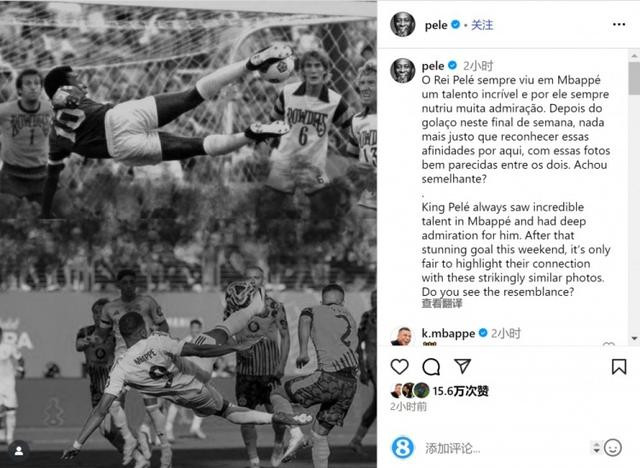The width and height of the screenshot is (640, 468).
Task: Focus the 添加评论 comment input field
Action: pos(506,448)
